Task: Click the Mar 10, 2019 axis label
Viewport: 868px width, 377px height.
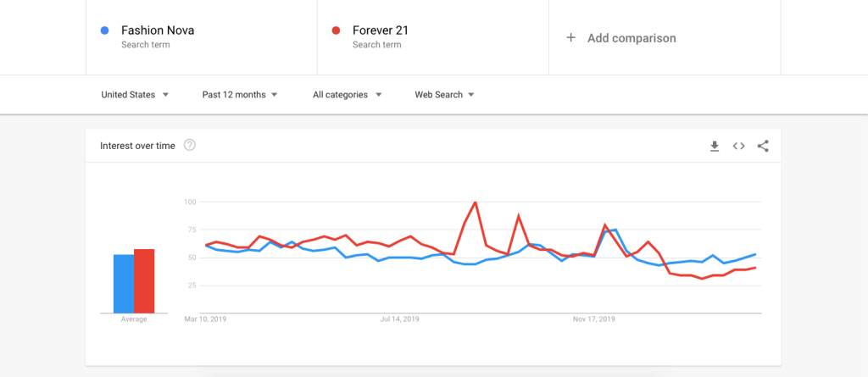Action: click(x=205, y=319)
